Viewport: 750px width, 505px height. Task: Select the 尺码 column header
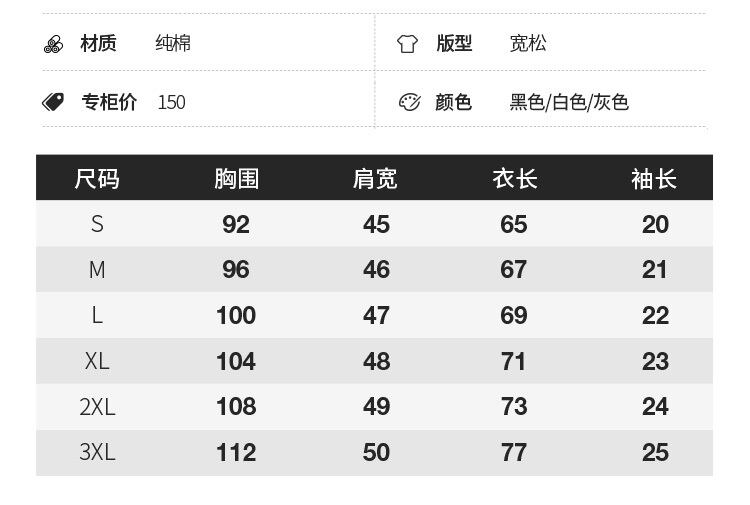pos(97,179)
